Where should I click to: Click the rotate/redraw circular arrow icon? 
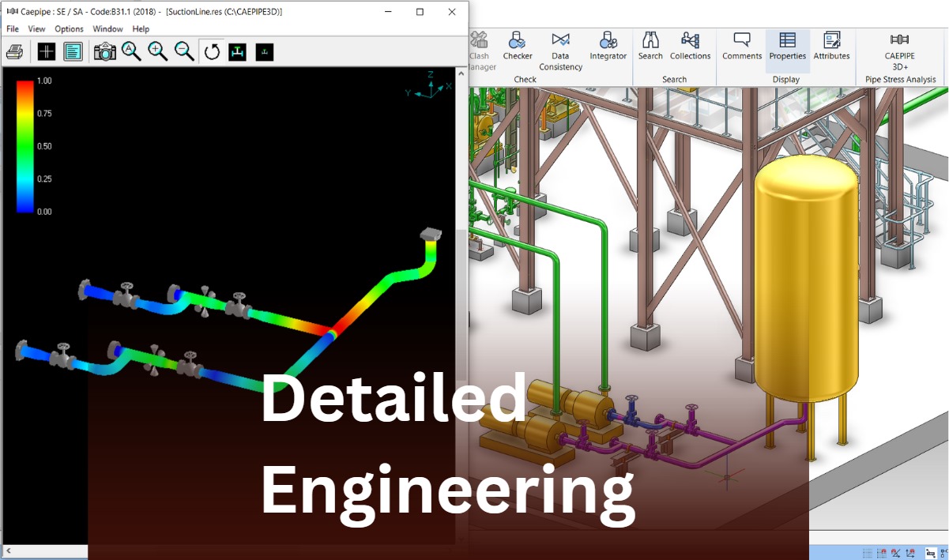[x=212, y=52]
